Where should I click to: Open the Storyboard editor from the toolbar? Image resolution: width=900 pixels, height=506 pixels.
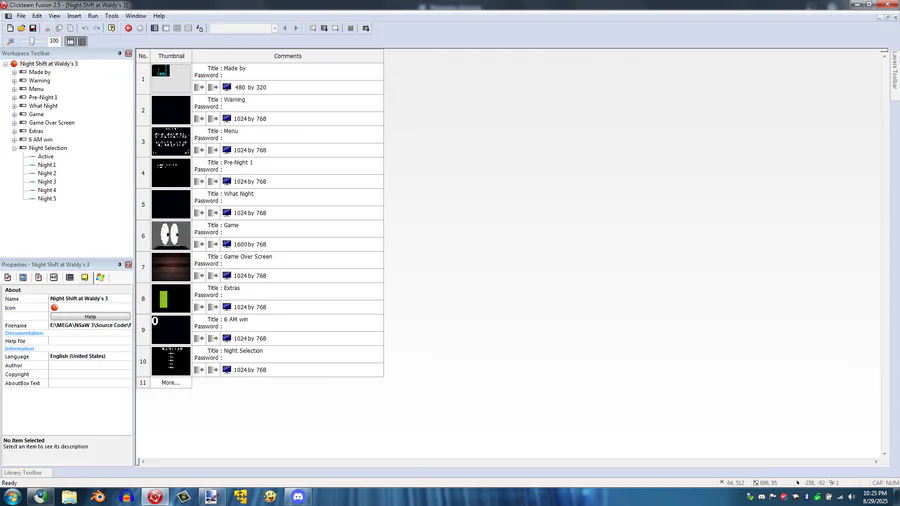point(154,28)
